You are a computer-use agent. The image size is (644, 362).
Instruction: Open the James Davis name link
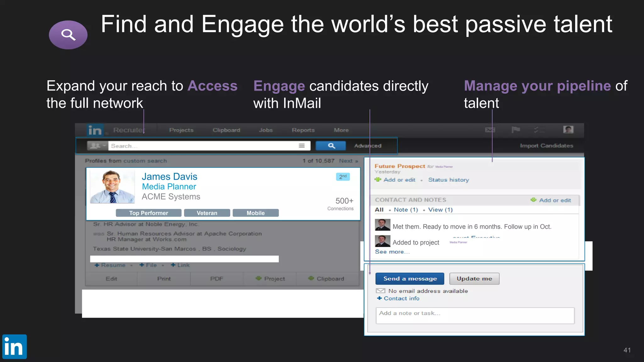[169, 177]
